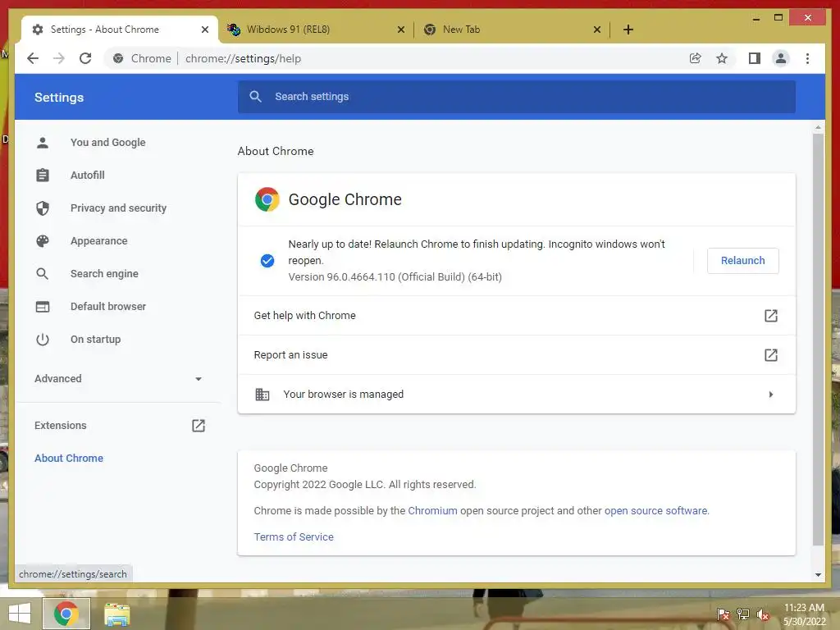Viewport: 840px width, 630px height.
Task: Click the Default browser window icon
Action: 43,307
